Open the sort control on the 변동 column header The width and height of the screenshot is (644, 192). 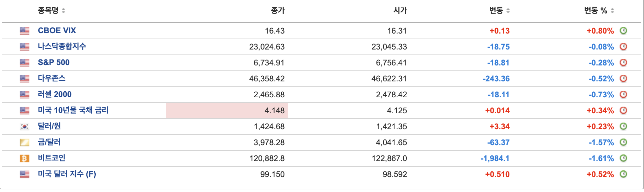click(x=509, y=10)
